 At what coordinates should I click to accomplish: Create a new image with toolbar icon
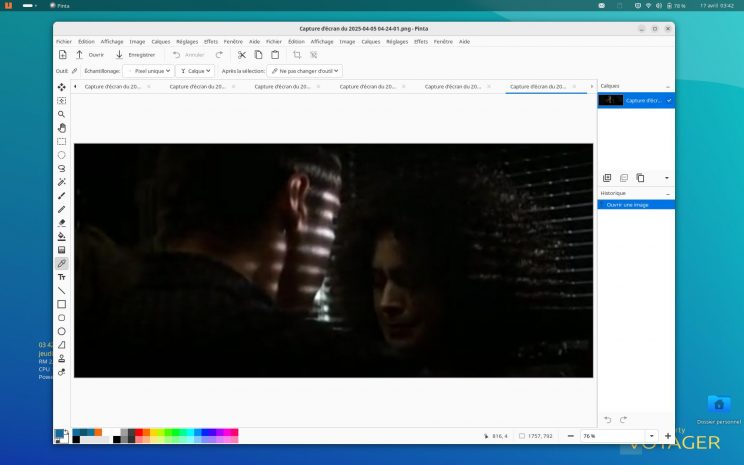[63, 55]
